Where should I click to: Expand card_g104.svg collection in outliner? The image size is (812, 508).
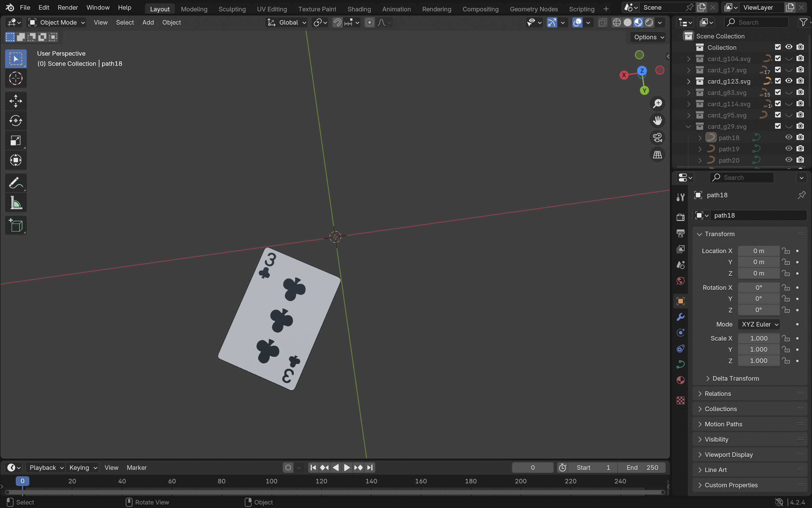click(689, 59)
